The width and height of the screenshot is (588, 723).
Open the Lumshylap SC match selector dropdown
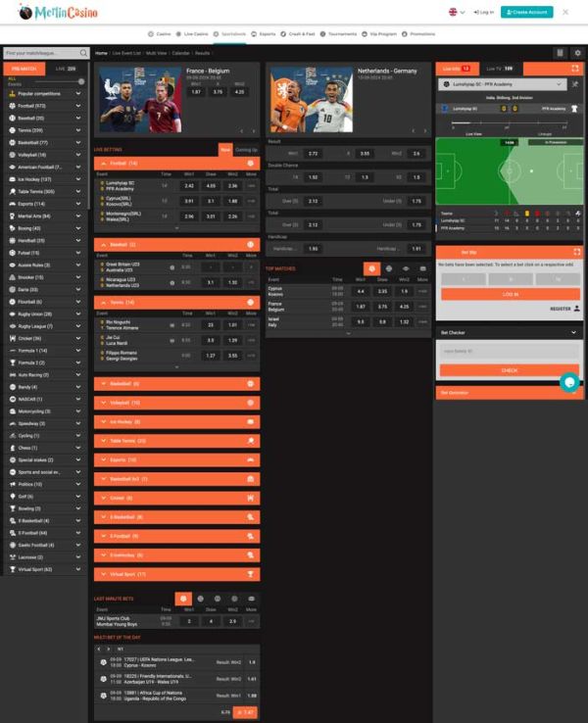[x=503, y=84]
